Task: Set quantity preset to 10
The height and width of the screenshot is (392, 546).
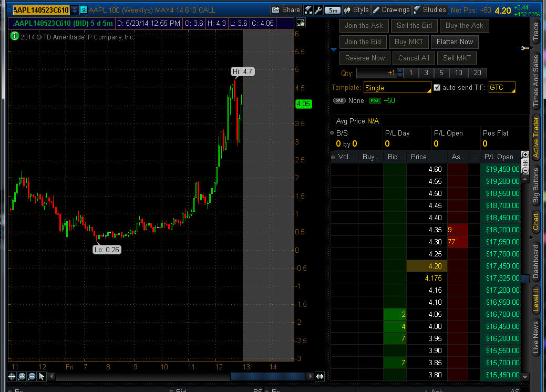Action: click(458, 73)
